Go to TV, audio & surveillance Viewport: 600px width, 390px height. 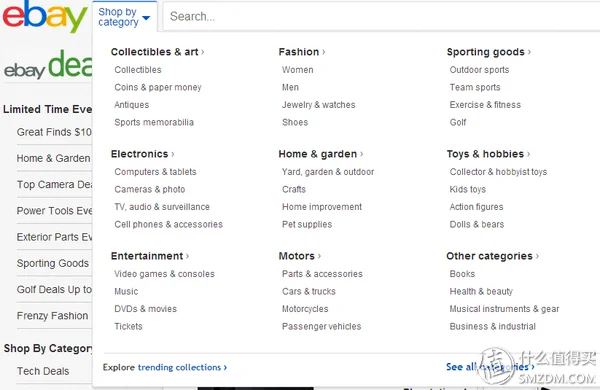162,207
